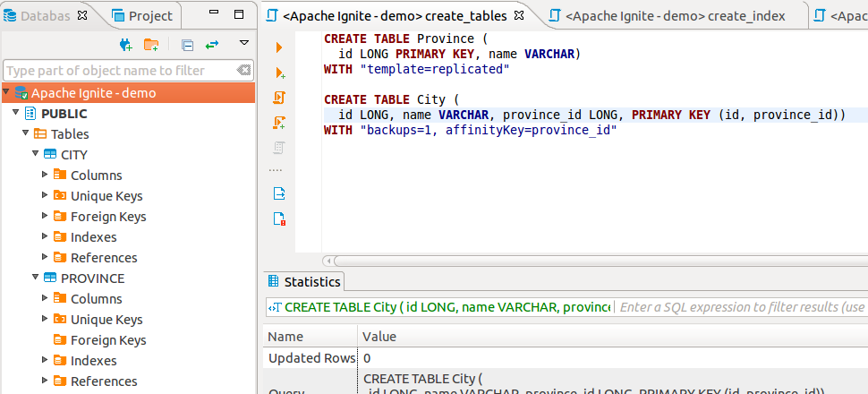Expand Unique Keys under PROVINCE
Image resolution: width=868 pixels, height=394 pixels.
click(46, 318)
